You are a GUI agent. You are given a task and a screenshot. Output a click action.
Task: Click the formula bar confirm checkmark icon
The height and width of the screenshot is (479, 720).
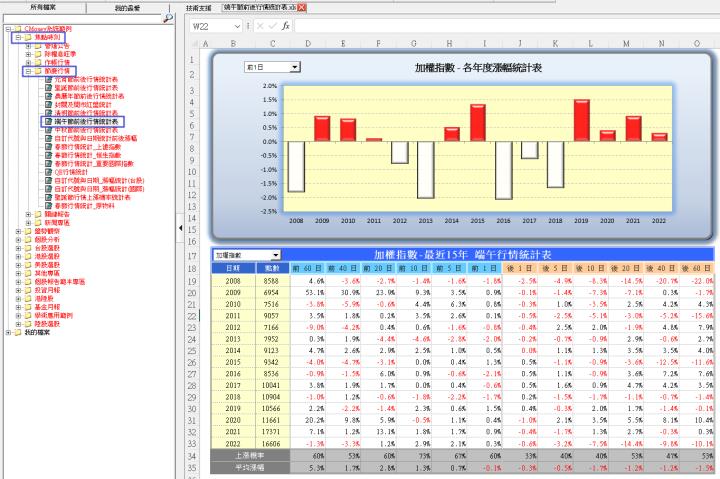tap(272, 26)
